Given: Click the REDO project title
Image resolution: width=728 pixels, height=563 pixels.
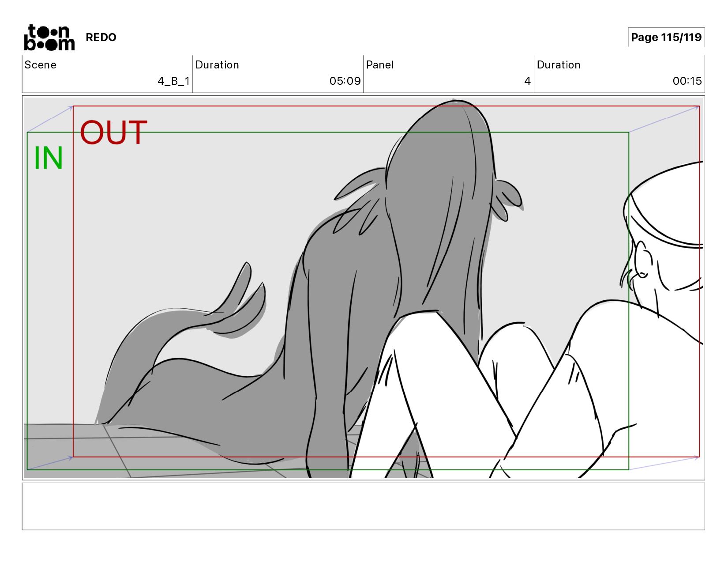Looking at the screenshot, I should click(x=101, y=38).
